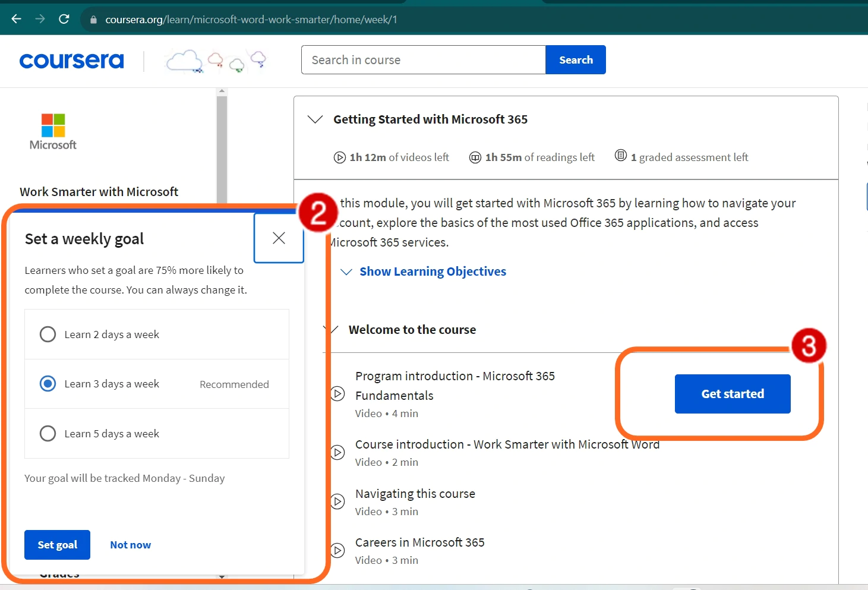Click the browser address bar URL
Viewport: 868px width, 590px height.
click(x=251, y=20)
